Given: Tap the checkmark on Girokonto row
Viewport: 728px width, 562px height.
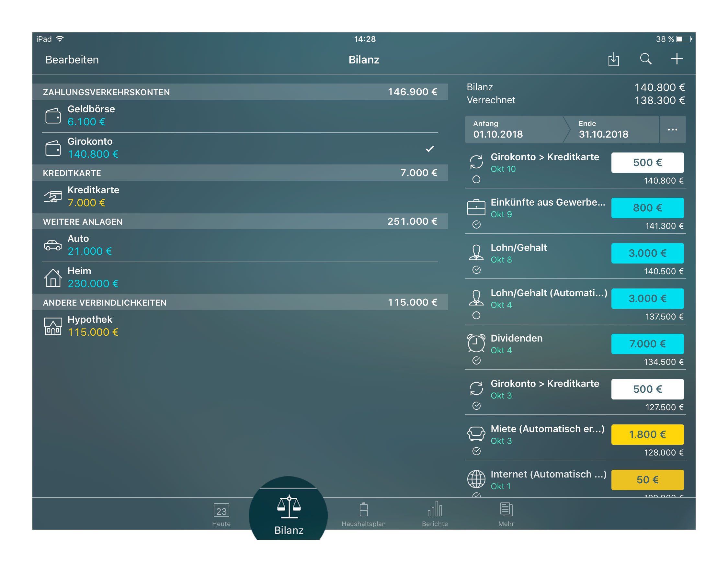Looking at the screenshot, I should pyautogui.click(x=430, y=149).
